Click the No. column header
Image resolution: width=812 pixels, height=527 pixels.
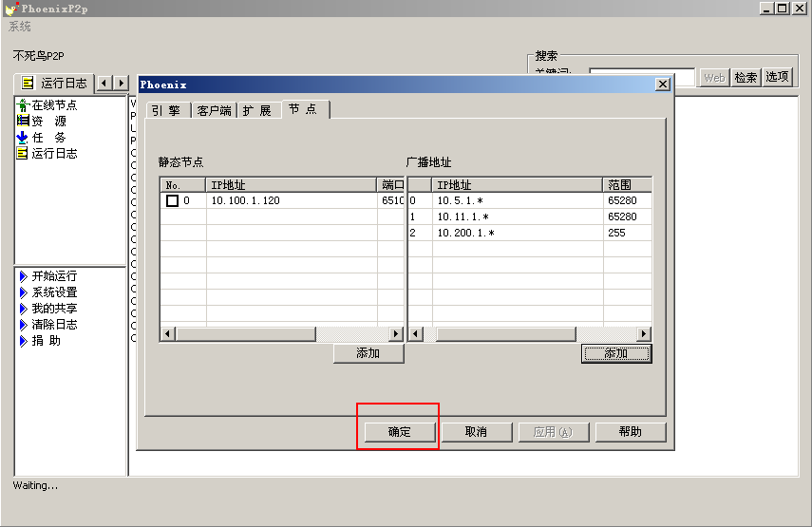click(x=183, y=185)
